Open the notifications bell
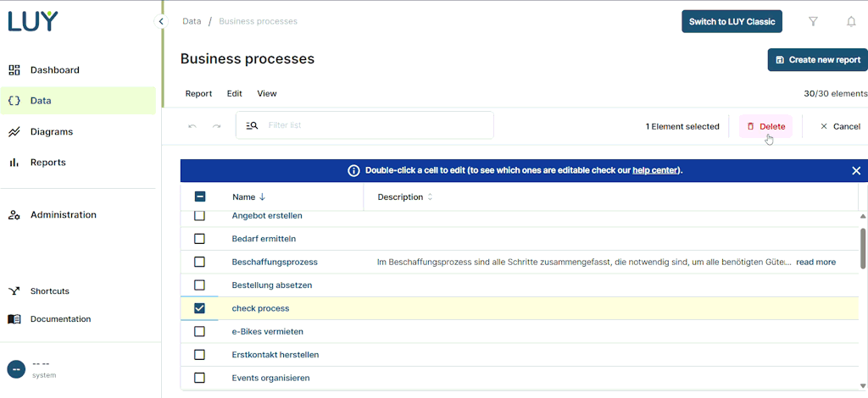The width and height of the screenshot is (868, 398). click(x=851, y=21)
